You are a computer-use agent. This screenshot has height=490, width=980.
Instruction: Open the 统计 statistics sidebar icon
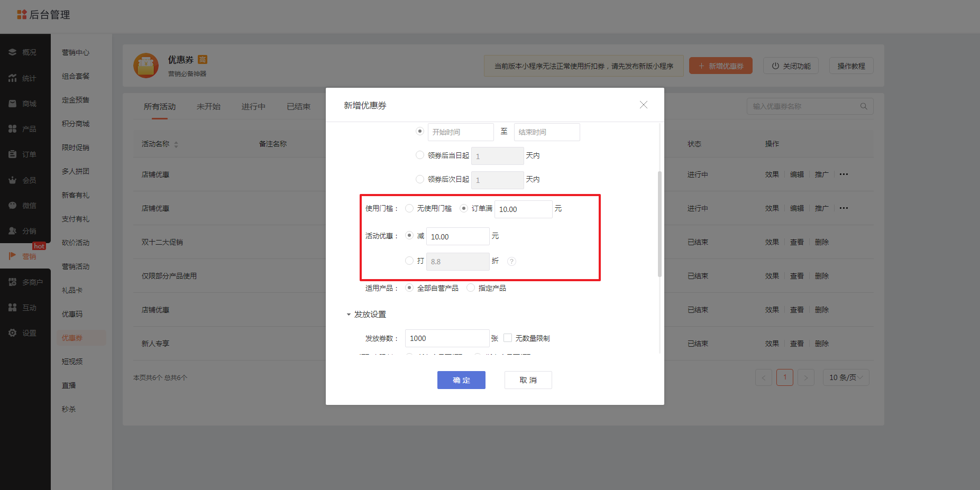point(12,78)
